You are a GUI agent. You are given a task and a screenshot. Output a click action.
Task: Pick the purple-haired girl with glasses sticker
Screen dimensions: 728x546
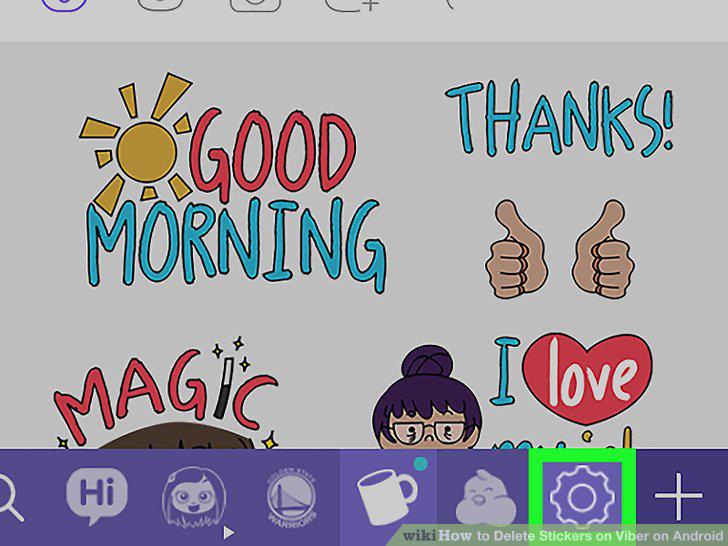point(427,397)
